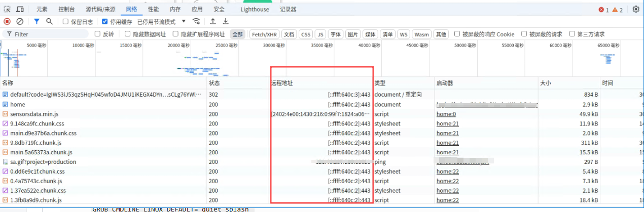Viewport: 644px width, 212px height.
Task: Toggle the blue filter funnel icon
Action: click(37, 21)
